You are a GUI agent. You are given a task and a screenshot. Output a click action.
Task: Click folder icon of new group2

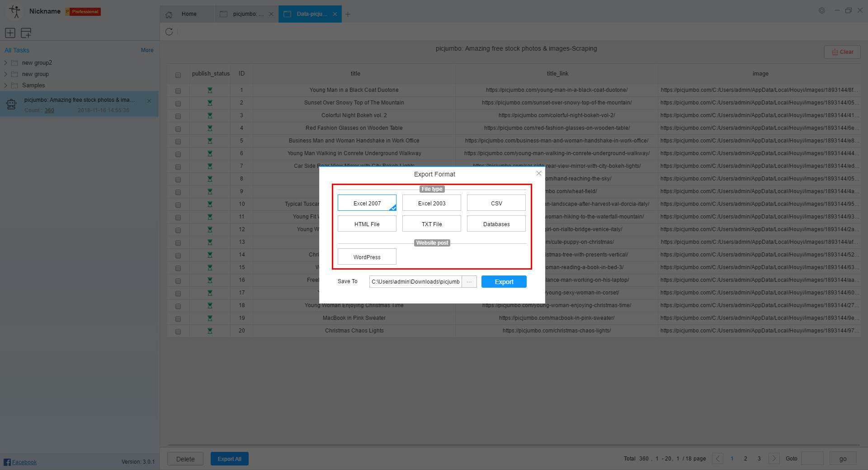click(x=14, y=63)
